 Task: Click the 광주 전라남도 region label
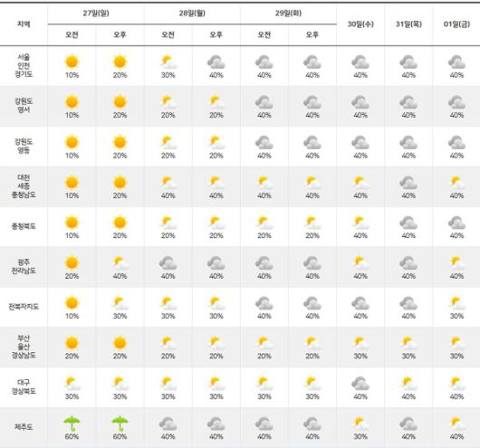coord(24,266)
